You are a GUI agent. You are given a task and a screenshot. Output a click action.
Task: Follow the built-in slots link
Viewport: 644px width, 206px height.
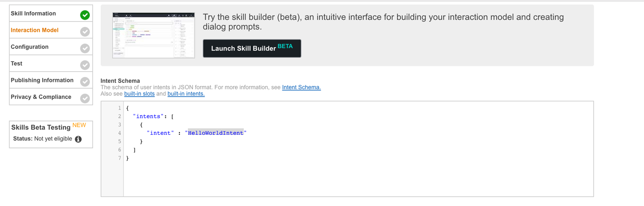pyautogui.click(x=139, y=94)
